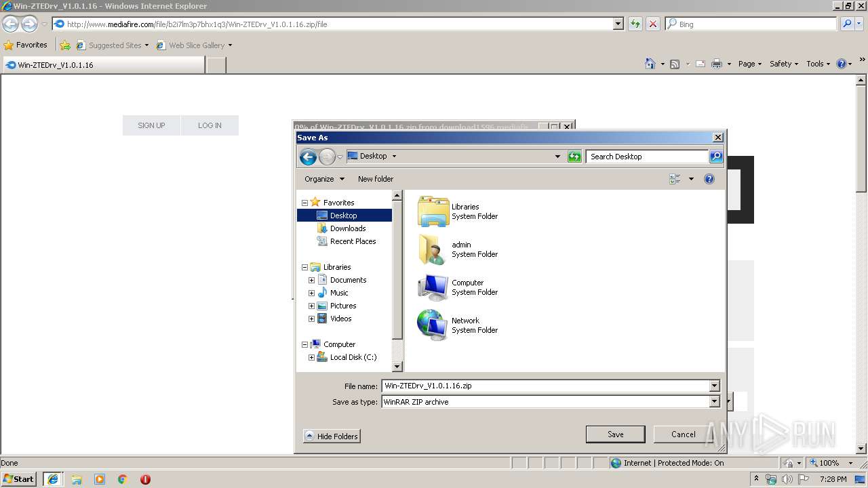Open the change view icon

click(675, 179)
